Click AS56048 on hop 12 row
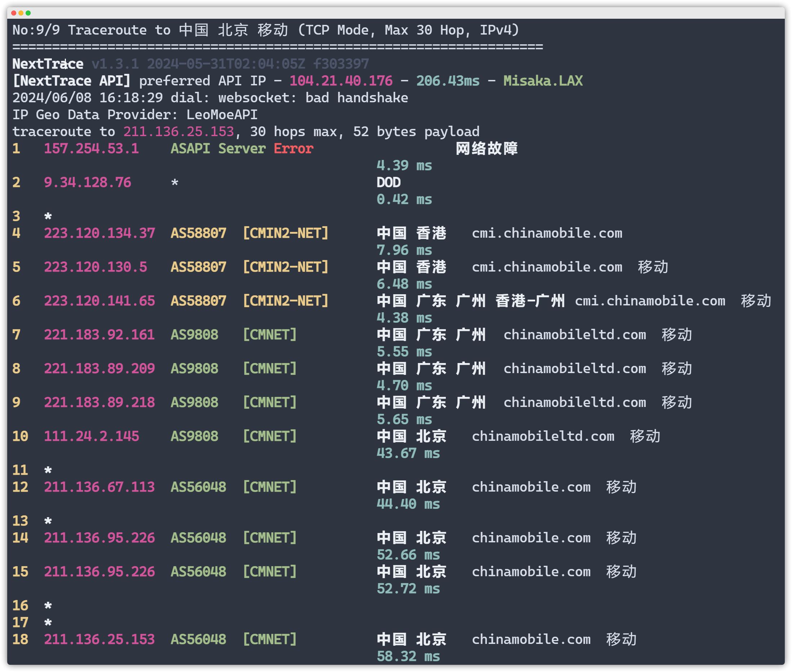This screenshot has width=792, height=672. [198, 487]
